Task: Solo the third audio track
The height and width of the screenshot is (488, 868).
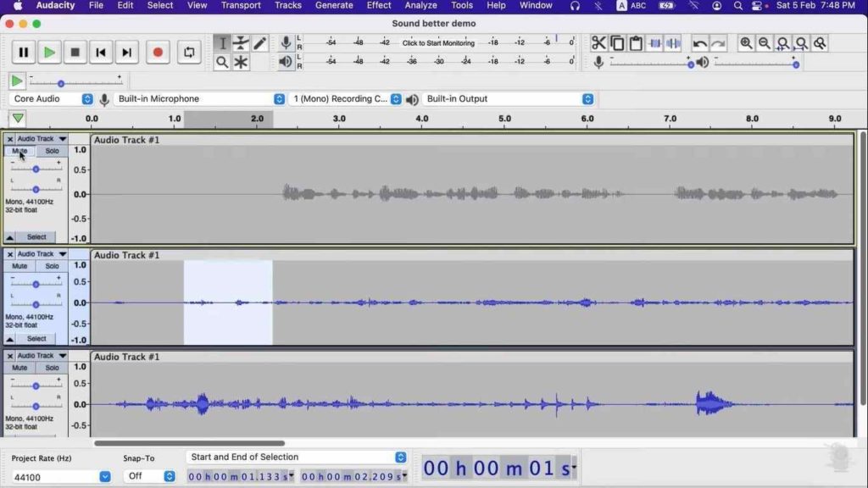Action: [52, 368]
